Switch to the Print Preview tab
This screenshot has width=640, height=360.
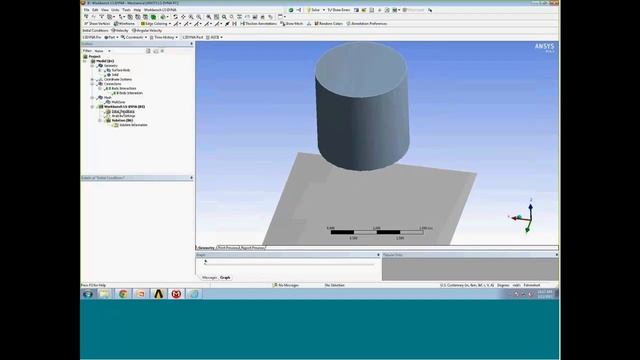coord(228,248)
